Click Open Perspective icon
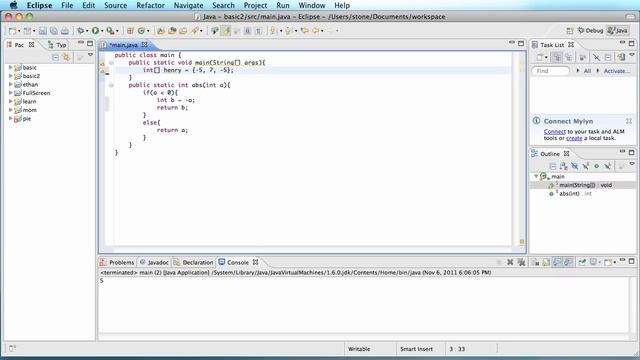This screenshot has width=640, height=360. pyautogui.click(x=570, y=31)
